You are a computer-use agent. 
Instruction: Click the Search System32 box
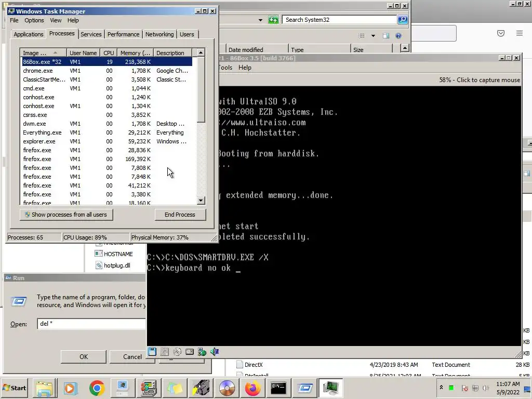coord(339,20)
